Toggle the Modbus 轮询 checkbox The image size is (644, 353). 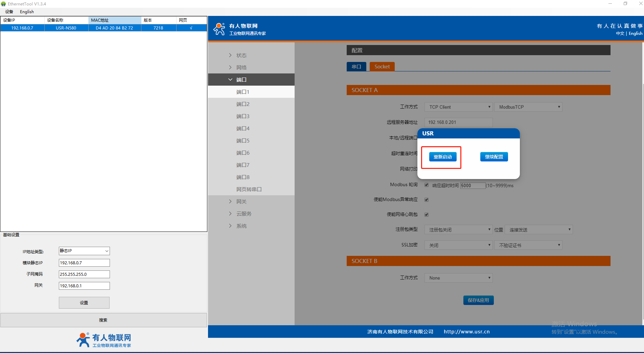427,185
